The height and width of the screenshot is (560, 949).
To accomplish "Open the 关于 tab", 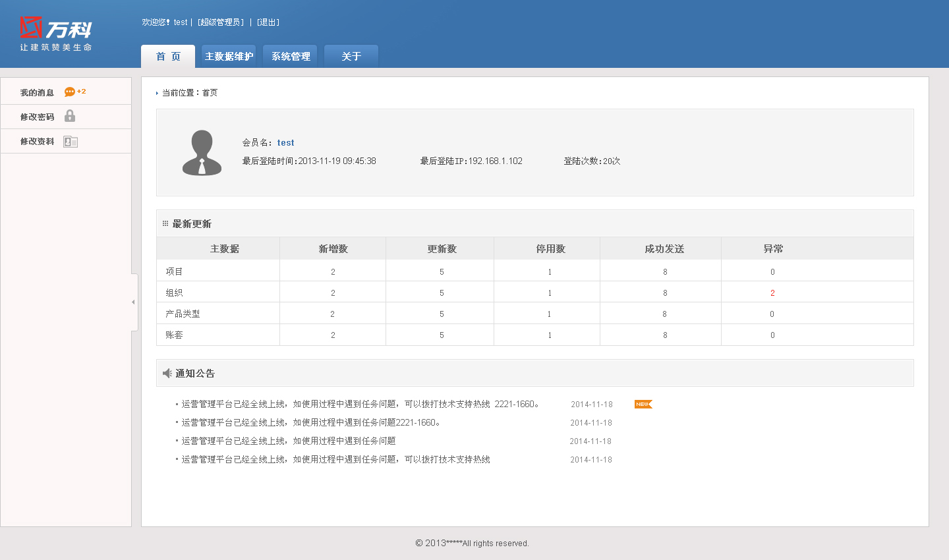I will coord(351,56).
